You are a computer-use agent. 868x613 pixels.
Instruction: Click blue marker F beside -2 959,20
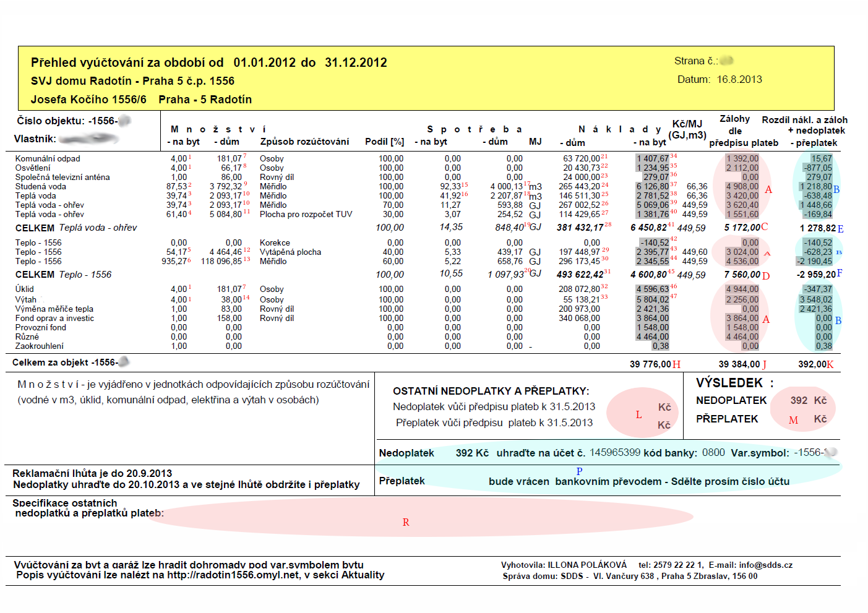tap(840, 273)
